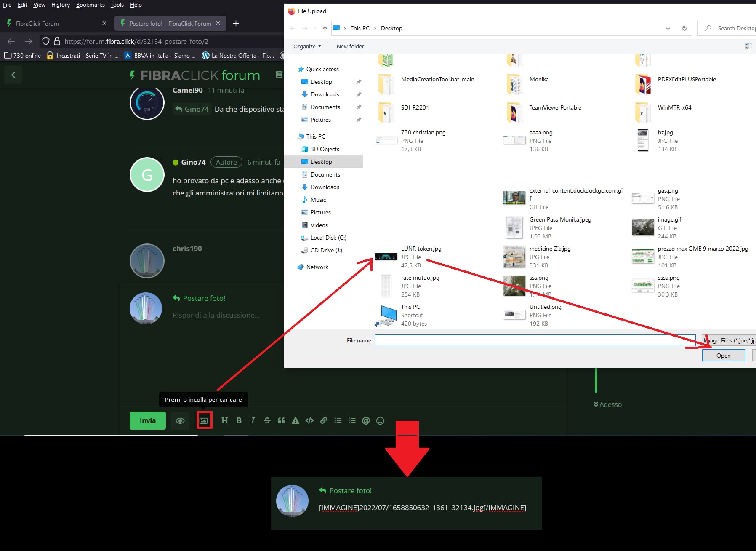The height and width of the screenshot is (551, 756).
Task: Apply italic formatting in the editor toolbar
Action: click(x=253, y=420)
